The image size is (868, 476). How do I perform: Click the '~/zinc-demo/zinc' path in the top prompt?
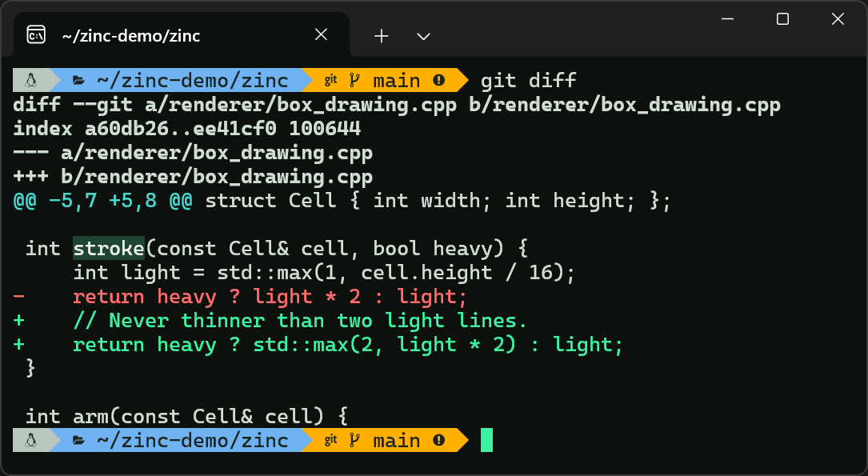coord(193,81)
